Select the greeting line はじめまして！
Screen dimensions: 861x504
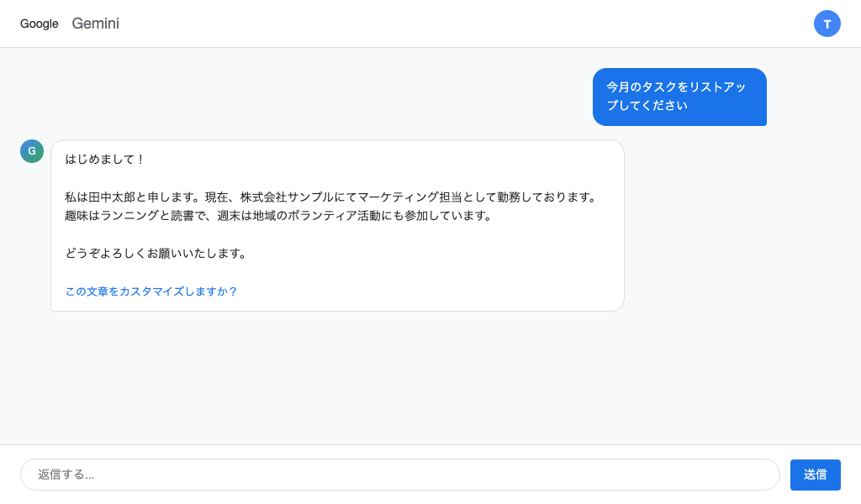click(x=106, y=159)
